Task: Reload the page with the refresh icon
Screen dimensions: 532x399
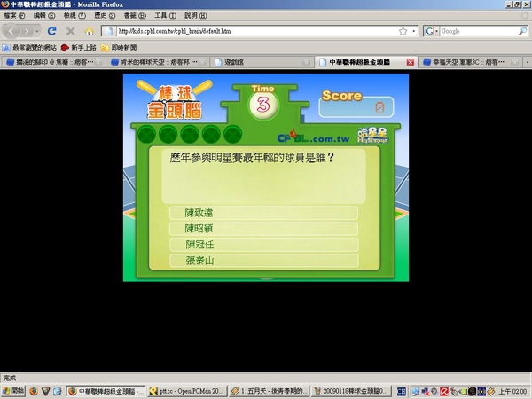Action: click(52, 31)
